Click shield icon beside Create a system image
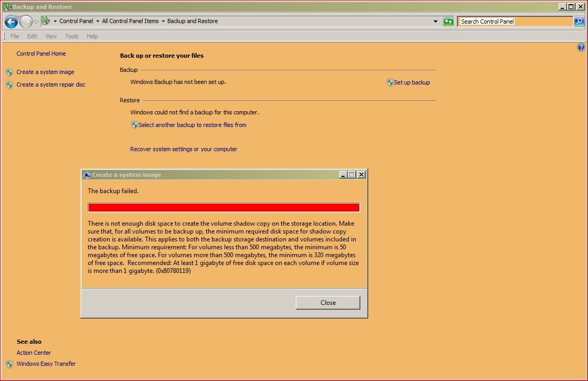Screen dimensions: 588x381 9,72
